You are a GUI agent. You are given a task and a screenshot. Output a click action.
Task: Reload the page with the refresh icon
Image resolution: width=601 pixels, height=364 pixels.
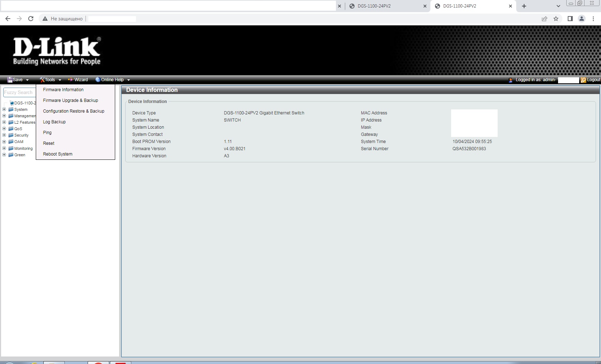tap(31, 19)
